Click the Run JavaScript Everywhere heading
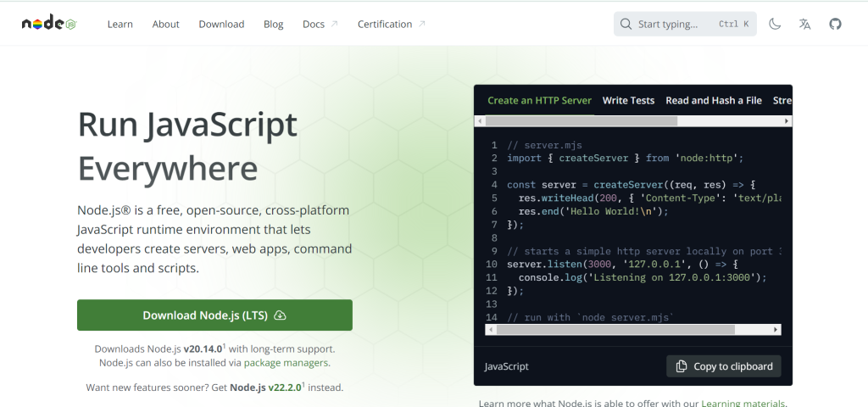 (187, 146)
